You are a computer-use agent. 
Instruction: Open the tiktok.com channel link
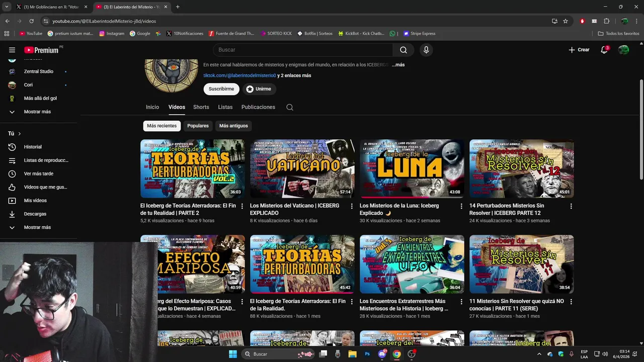click(x=239, y=75)
